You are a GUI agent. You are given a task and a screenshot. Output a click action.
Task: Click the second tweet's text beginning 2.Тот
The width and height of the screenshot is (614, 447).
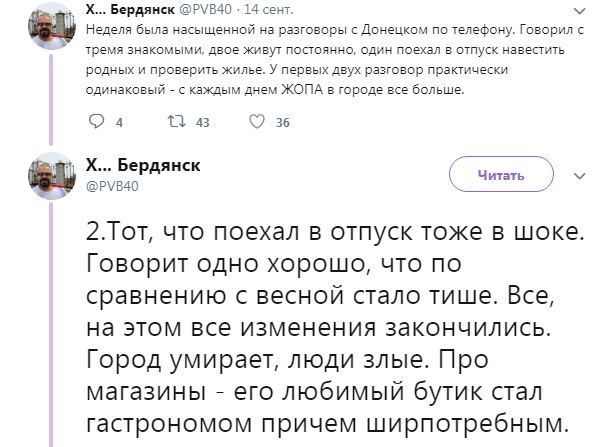(x=335, y=328)
